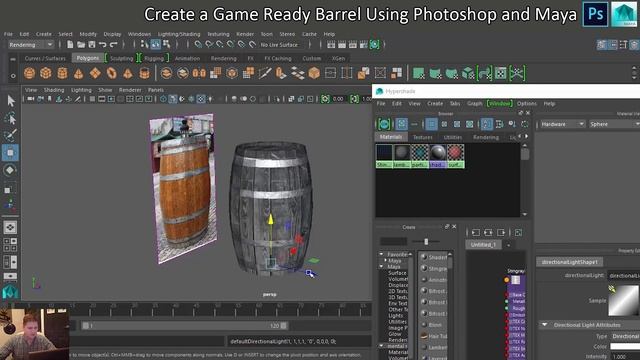The height and width of the screenshot is (360, 640).
Task: Collapse the Directional Light Attributes section
Action: tap(544, 325)
